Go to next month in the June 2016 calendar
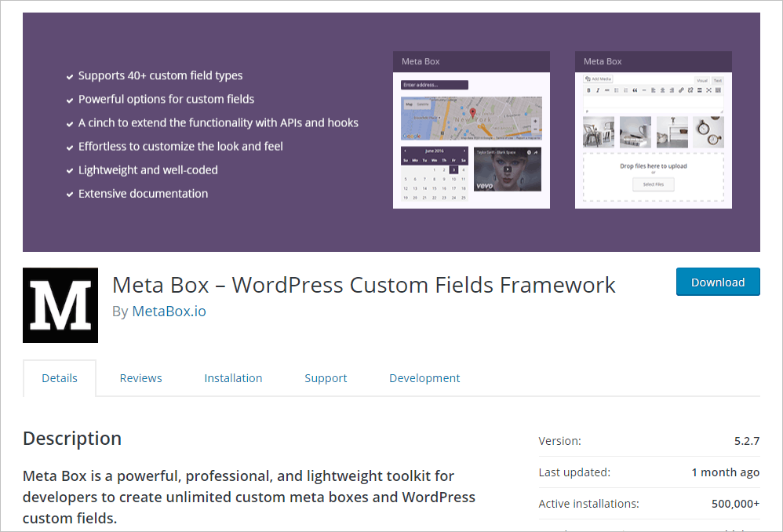The image size is (783, 532). [x=464, y=151]
